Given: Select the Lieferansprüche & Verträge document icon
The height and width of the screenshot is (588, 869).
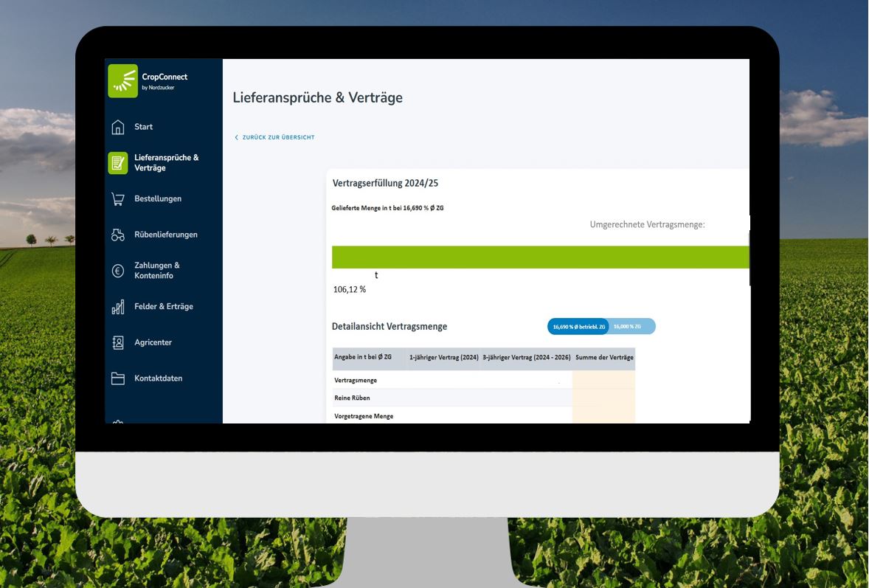Looking at the screenshot, I should pyautogui.click(x=117, y=163).
